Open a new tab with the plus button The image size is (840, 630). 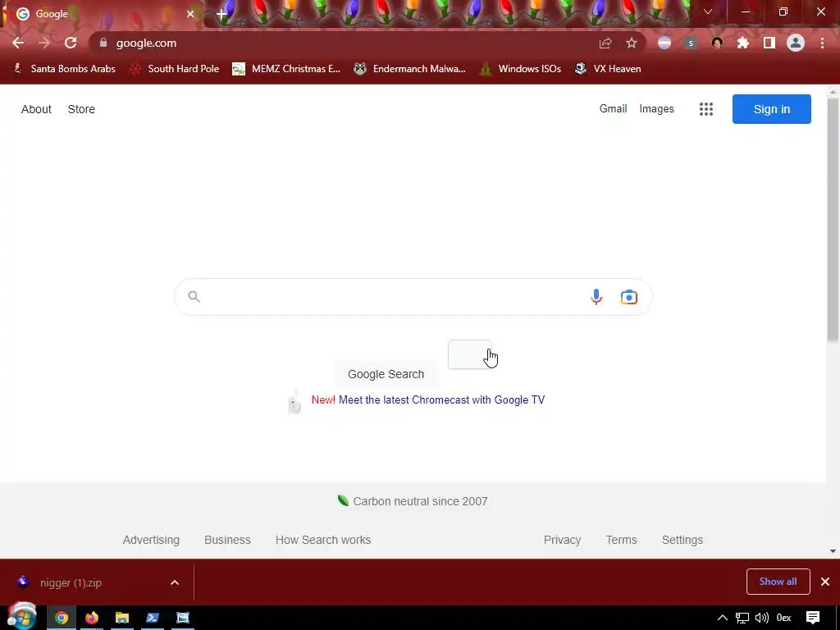[x=221, y=14]
